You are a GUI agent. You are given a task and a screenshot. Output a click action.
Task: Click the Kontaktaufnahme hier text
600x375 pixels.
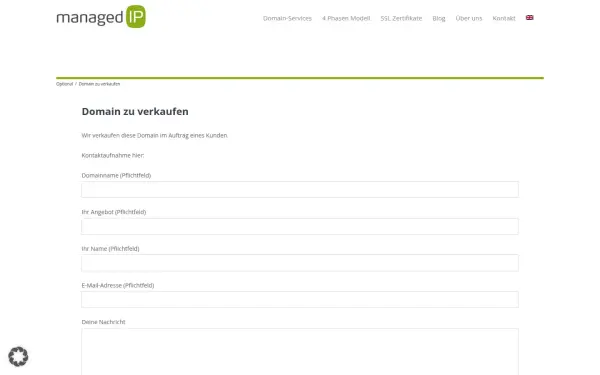pos(113,155)
